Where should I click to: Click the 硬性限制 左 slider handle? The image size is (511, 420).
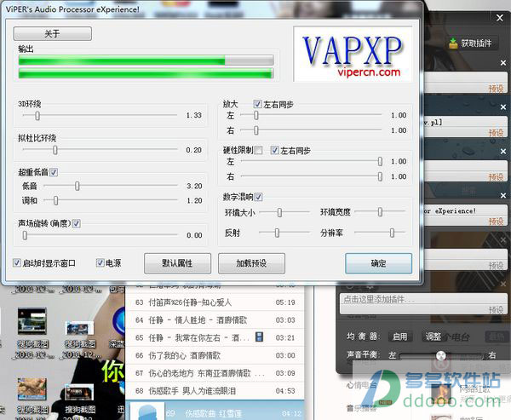pos(380,161)
